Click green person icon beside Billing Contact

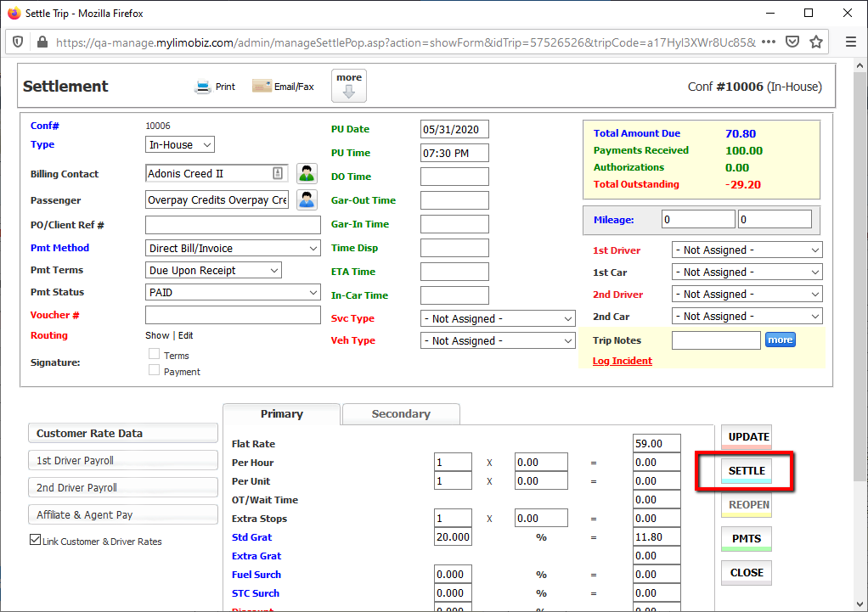click(307, 174)
